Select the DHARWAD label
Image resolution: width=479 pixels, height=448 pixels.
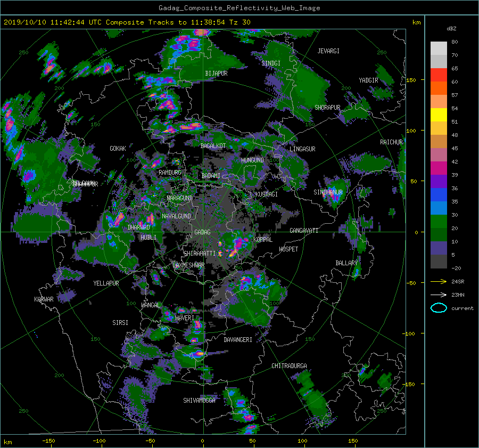coord(139,227)
